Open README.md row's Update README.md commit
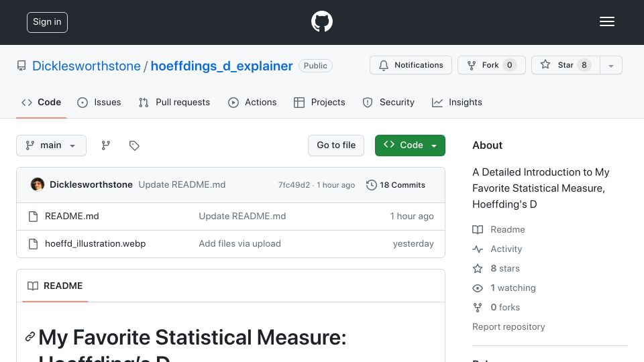 click(x=242, y=217)
